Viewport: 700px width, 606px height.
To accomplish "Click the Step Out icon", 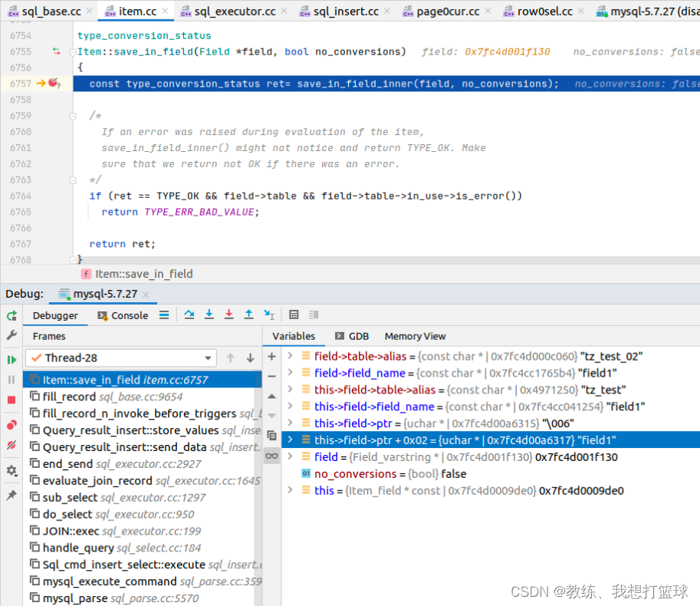I will [x=248, y=315].
